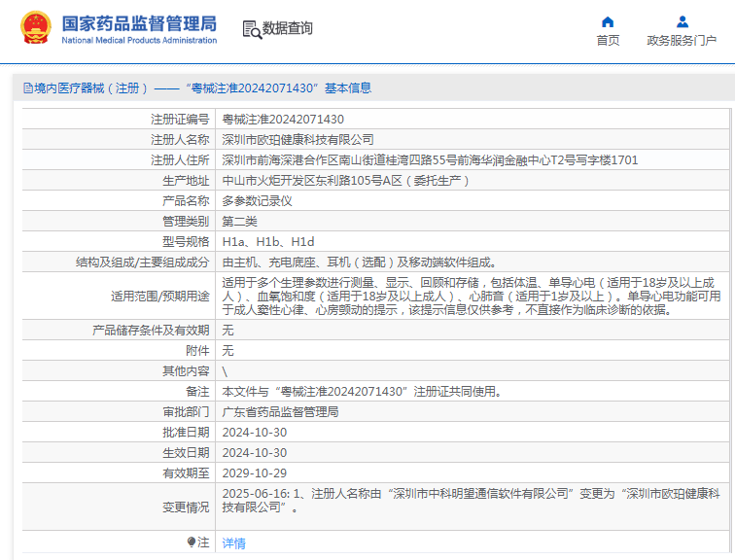Click 生效日期 label
The image size is (735, 560).
tap(186, 453)
